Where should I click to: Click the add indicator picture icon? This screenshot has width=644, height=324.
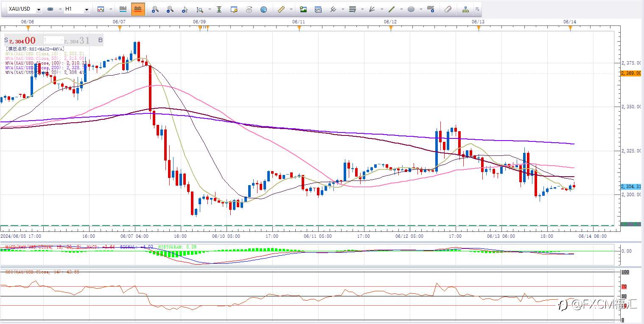pos(303,9)
